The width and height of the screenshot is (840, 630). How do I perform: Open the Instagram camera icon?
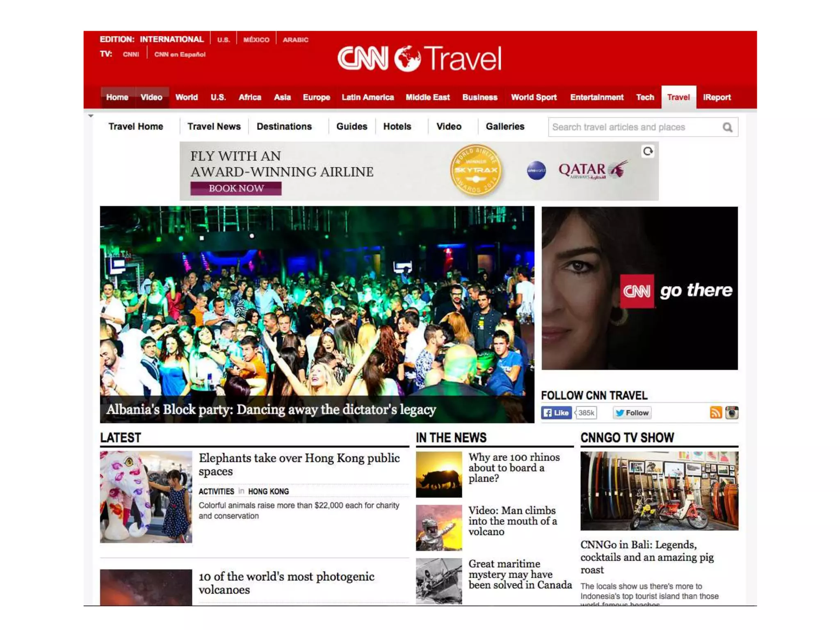click(x=732, y=413)
